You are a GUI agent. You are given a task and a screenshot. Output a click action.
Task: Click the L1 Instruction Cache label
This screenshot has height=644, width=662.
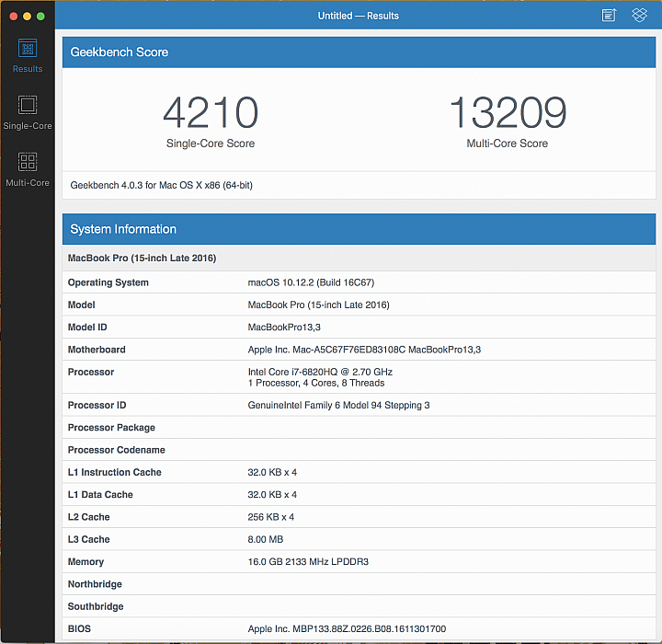coord(114,472)
